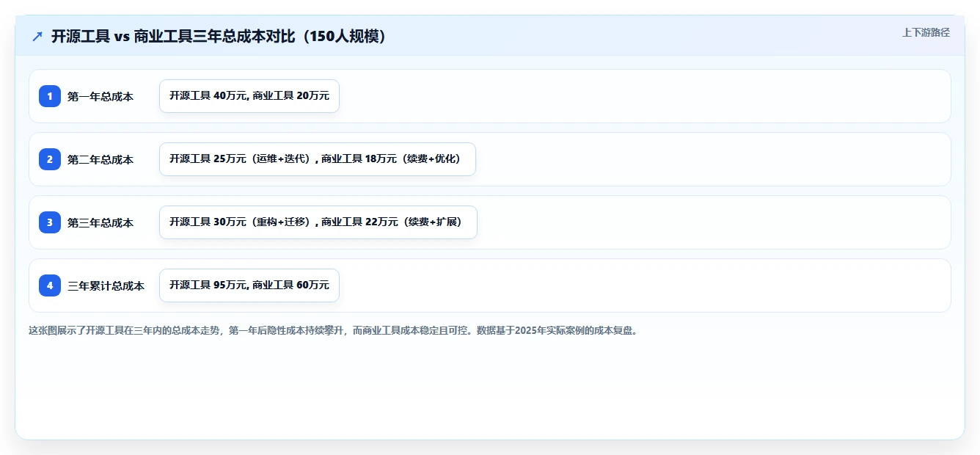
Task: Select the 第二年总成本 label
Action: pyautogui.click(x=100, y=159)
